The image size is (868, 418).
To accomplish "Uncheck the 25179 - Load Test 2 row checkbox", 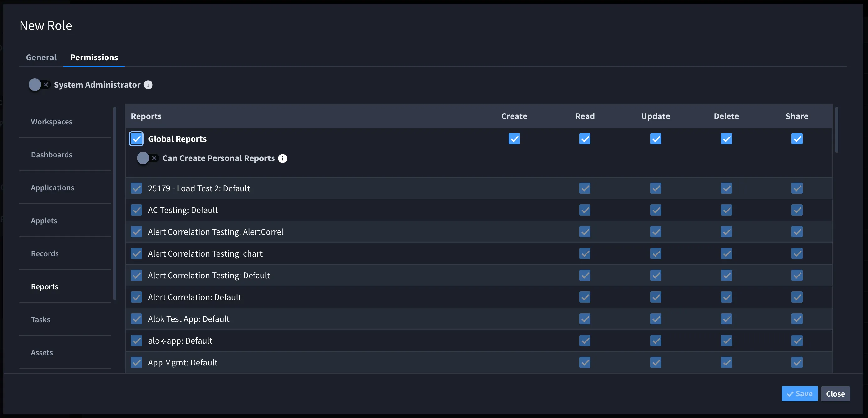I will pos(136,188).
